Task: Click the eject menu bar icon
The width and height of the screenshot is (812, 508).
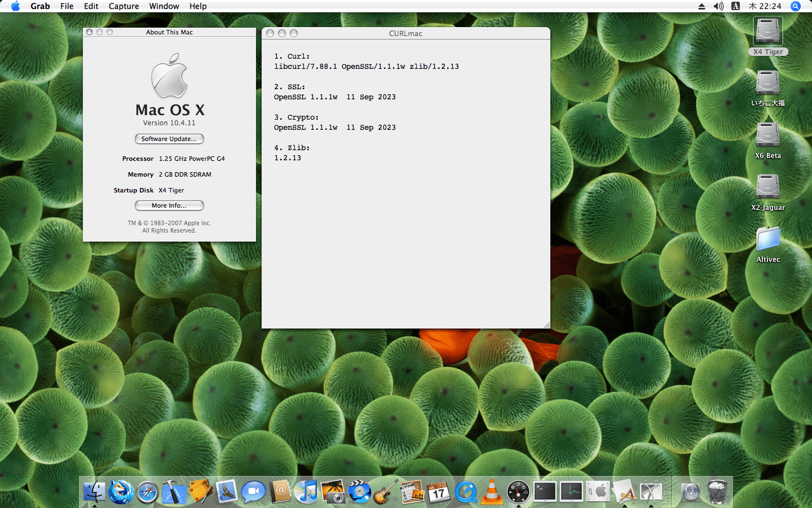Action: 701,6
